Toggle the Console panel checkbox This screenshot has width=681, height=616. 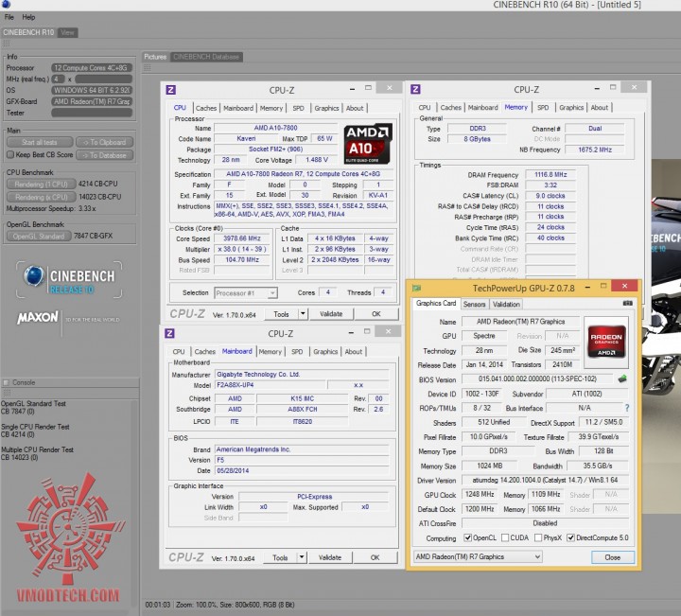(x=6, y=382)
